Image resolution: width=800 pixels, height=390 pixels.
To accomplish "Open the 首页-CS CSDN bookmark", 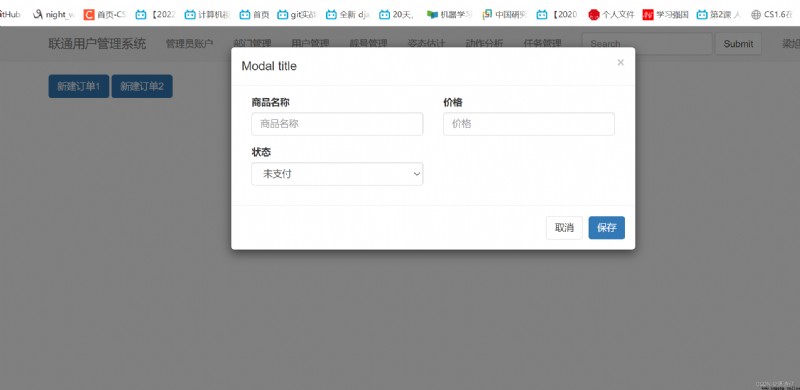I will click(105, 14).
